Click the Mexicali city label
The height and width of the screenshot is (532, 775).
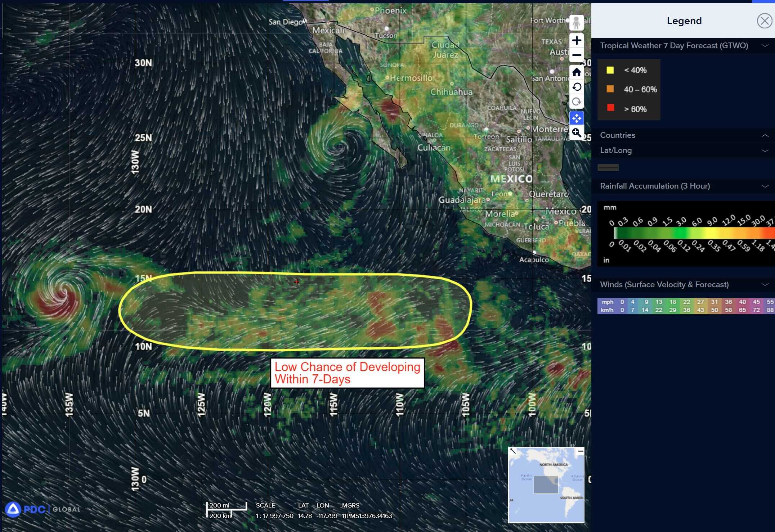click(328, 30)
